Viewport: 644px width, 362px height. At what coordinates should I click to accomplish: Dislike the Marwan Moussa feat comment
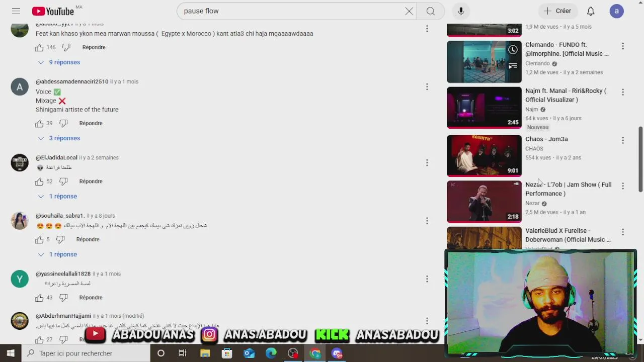click(x=66, y=47)
